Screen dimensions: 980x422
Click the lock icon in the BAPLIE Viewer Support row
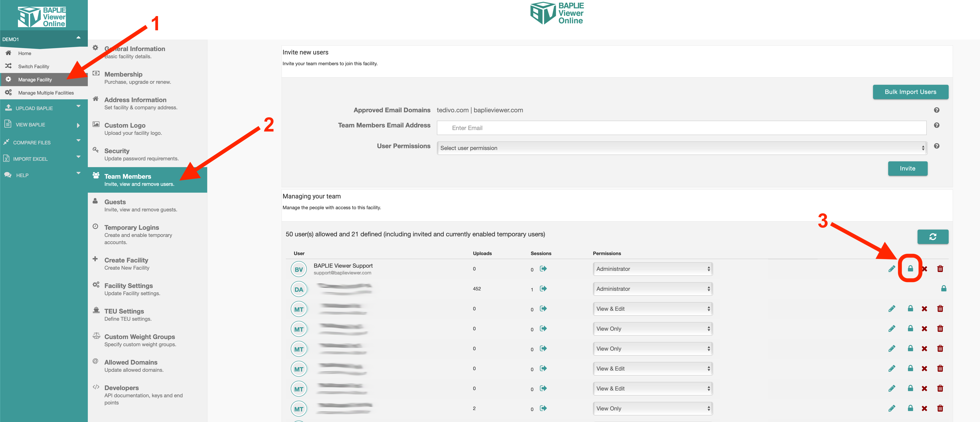pos(910,268)
